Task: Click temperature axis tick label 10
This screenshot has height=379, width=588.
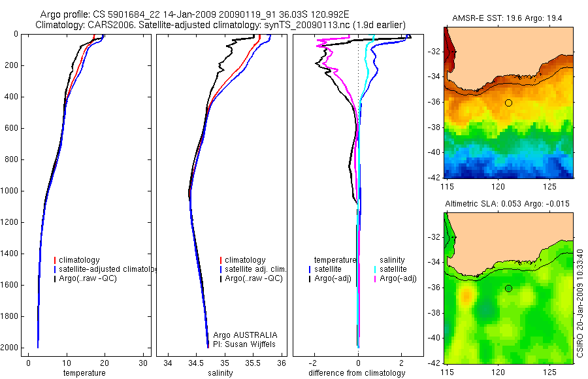Action: click(67, 363)
